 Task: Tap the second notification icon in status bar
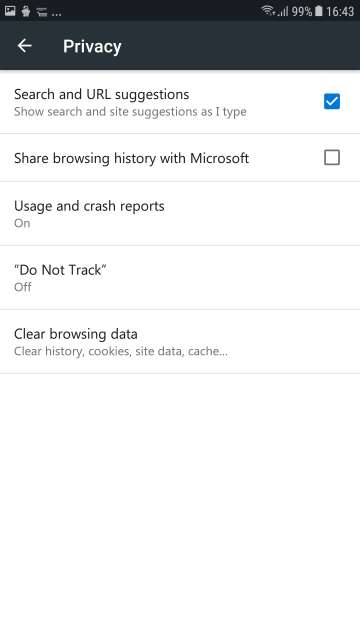click(26, 11)
